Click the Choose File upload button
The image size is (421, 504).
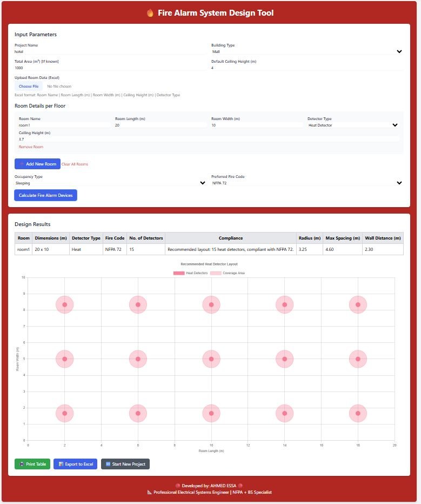29,87
